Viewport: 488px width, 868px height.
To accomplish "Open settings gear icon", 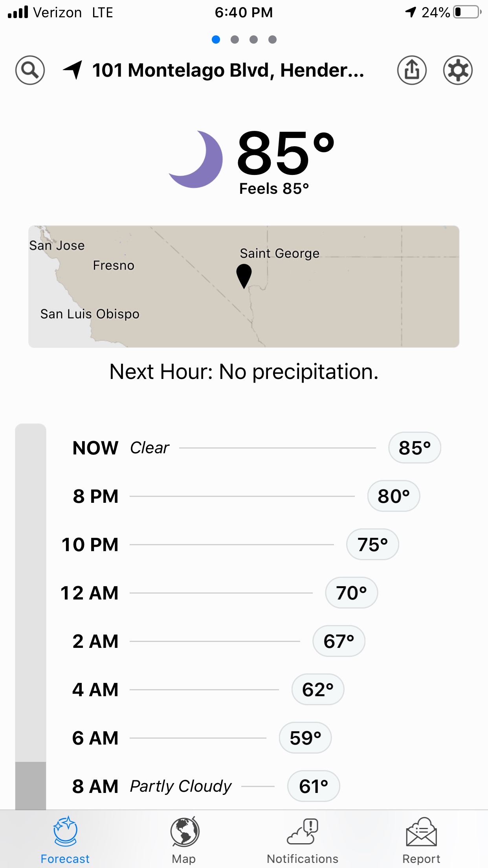I will (458, 70).
